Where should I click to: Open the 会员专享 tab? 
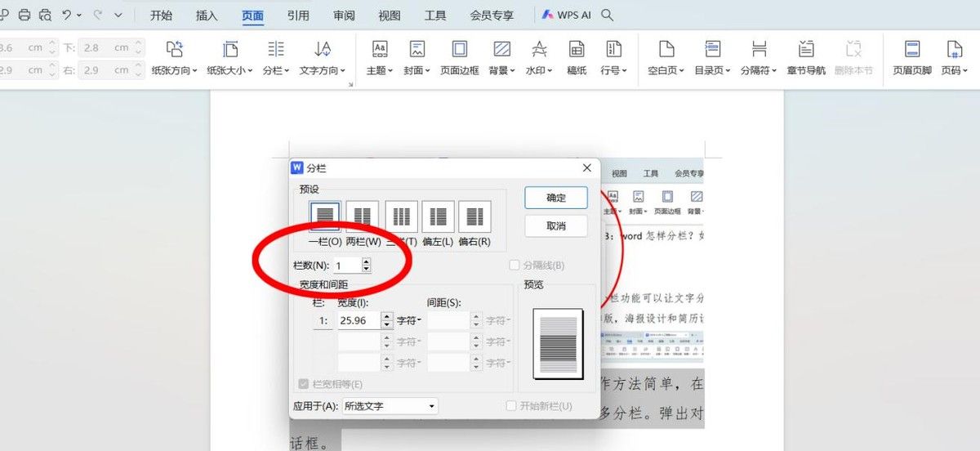pos(492,15)
